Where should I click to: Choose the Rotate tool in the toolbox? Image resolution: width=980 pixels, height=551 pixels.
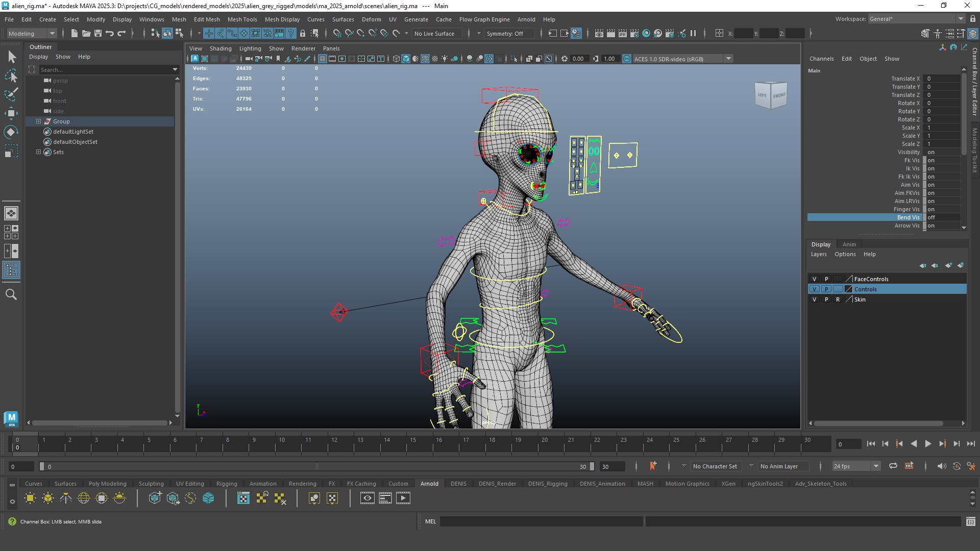11,132
